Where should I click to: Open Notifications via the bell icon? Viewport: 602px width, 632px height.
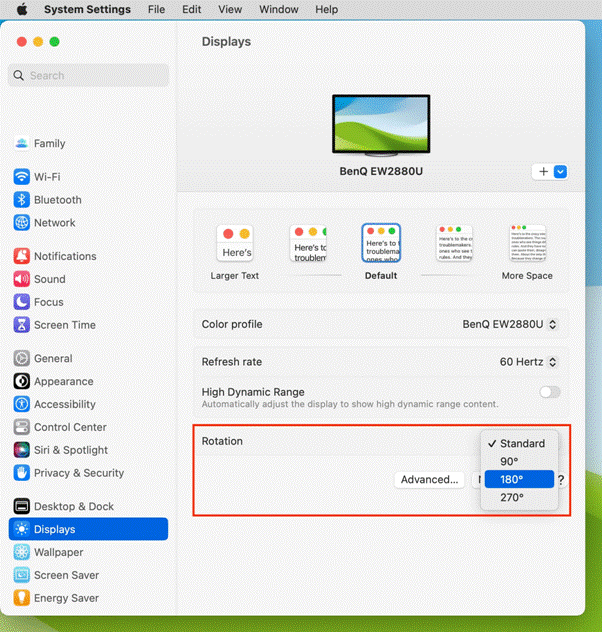(22, 256)
